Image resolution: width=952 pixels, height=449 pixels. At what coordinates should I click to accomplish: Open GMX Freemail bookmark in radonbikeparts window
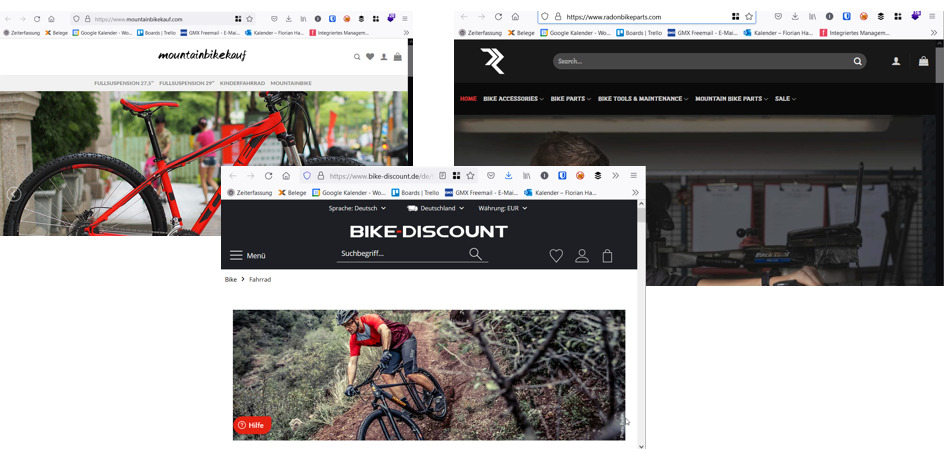click(x=702, y=33)
